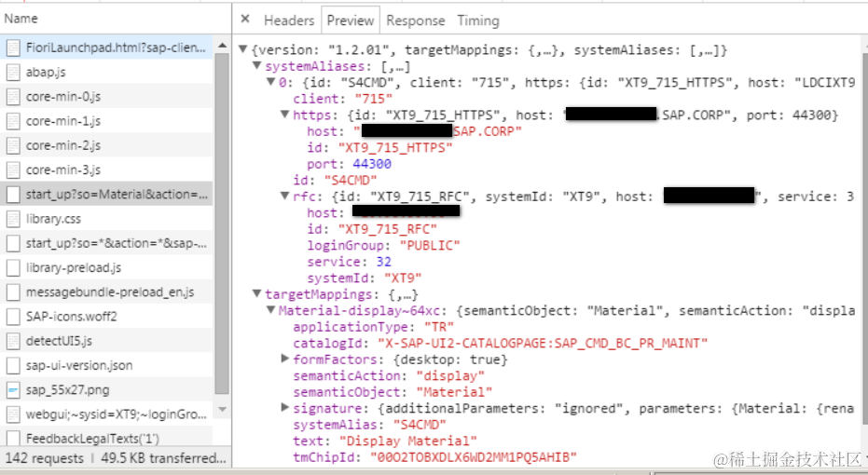
Task: Select the sap_55x27.png request
Action: coord(106,390)
